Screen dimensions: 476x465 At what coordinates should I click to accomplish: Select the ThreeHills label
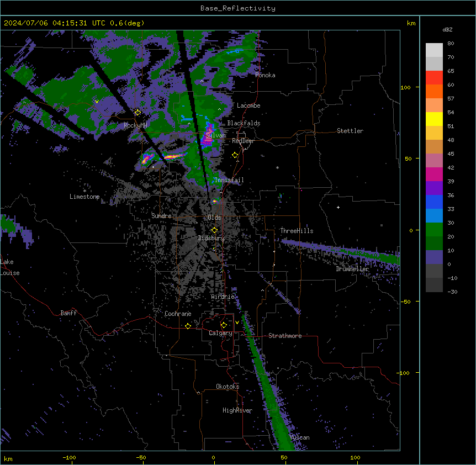point(297,231)
